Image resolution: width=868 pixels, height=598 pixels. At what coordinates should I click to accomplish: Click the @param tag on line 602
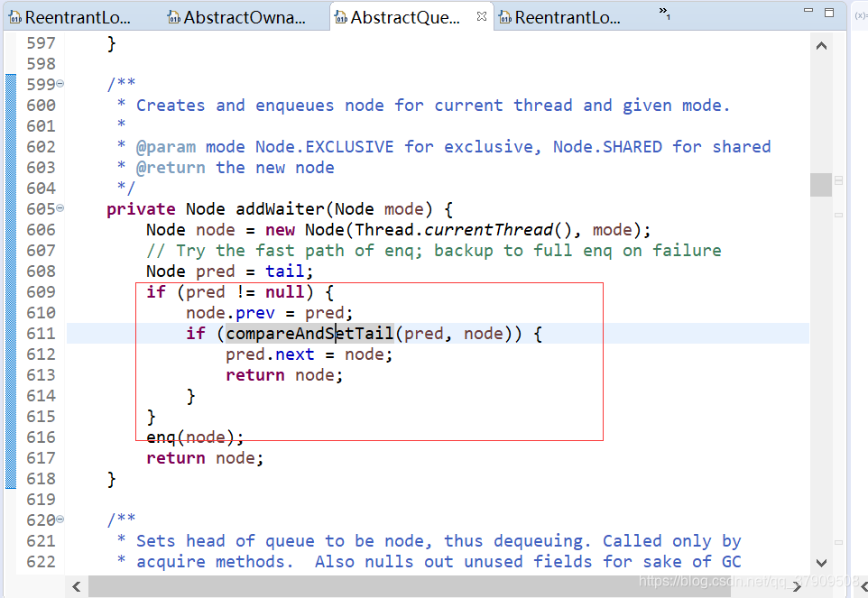coord(166,147)
